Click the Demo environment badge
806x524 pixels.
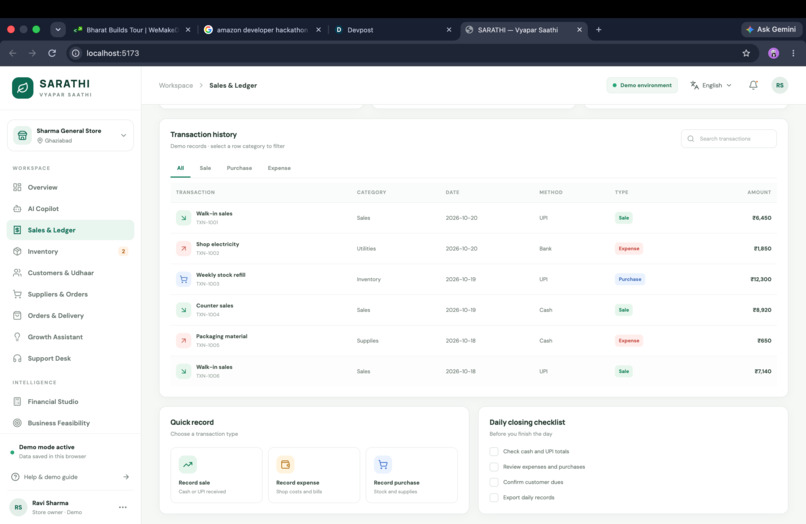(642, 85)
